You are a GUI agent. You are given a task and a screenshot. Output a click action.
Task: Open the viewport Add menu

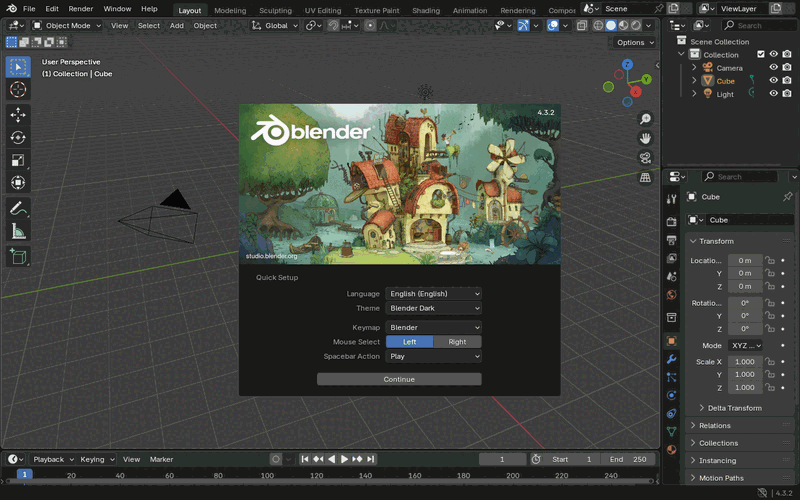177,26
